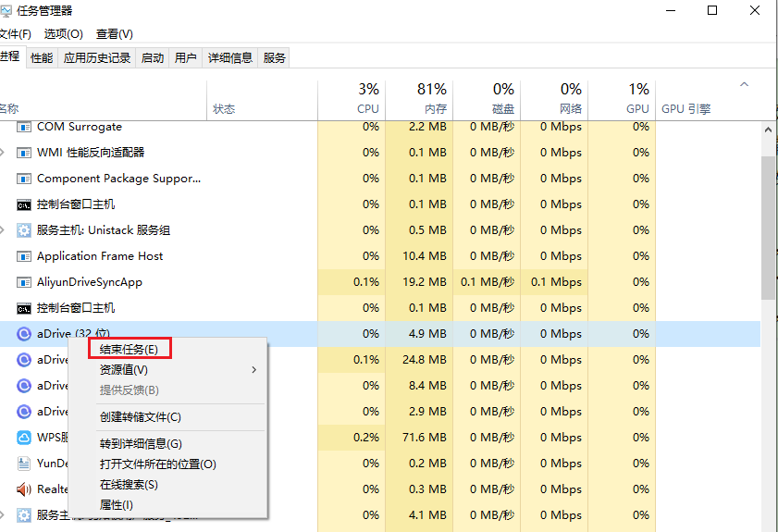Image resolution: width=778 pixels, height=532 pixels.
Task: Click the highlighted aDrive (32 位) icon
Action: pyautogui.click(x=24, y=334)
